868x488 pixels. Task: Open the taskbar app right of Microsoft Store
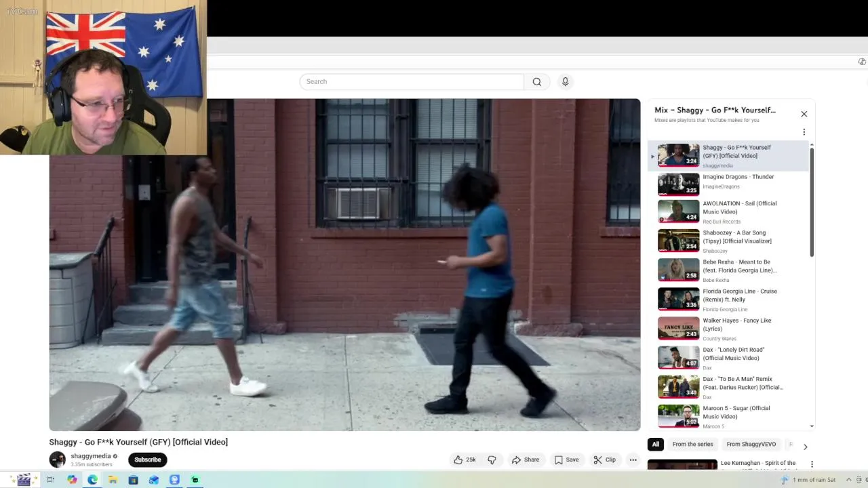click(154, 480)
